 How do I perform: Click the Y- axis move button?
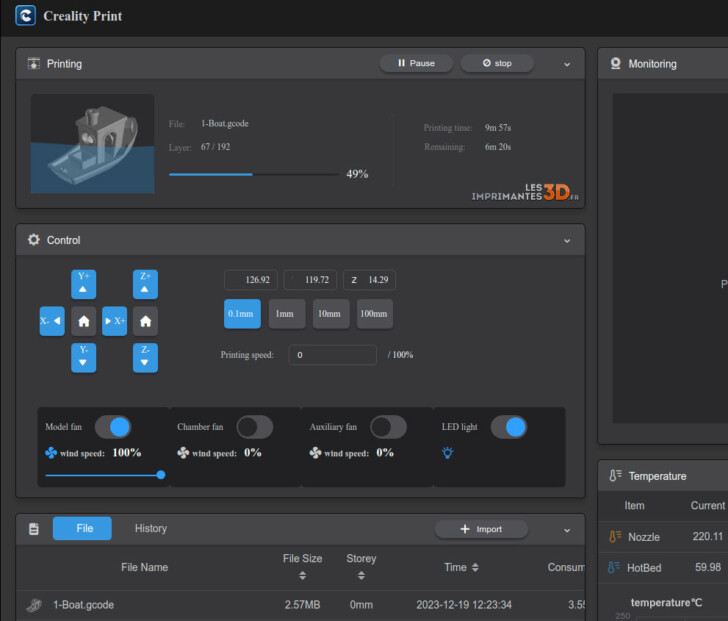[84, 358]
